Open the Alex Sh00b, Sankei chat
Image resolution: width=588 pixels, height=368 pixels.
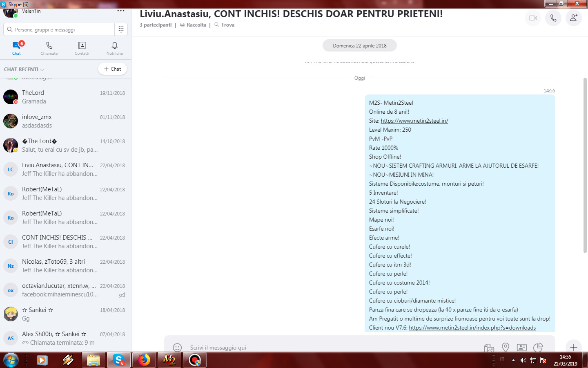click(65, 338)
